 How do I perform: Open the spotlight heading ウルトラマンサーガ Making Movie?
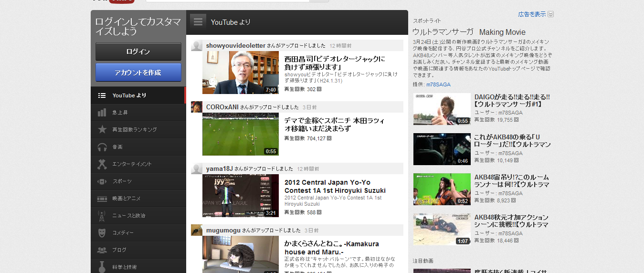coord(469,32)
